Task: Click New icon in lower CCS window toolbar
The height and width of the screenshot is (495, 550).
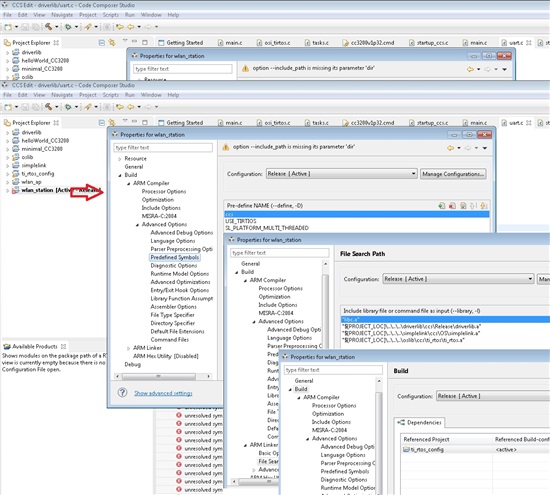Action: pyautogui.click(x=8, y=107)
